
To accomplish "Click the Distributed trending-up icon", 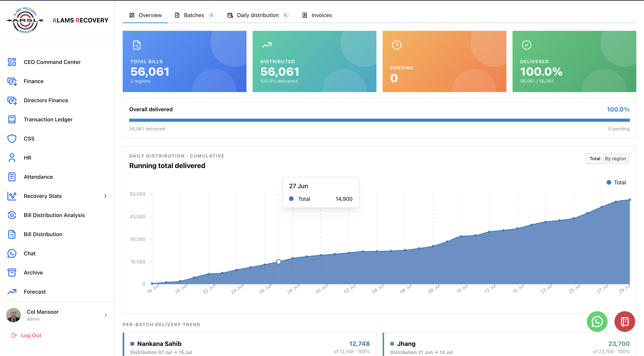I will pyautogui.click(x=266, y=45).
